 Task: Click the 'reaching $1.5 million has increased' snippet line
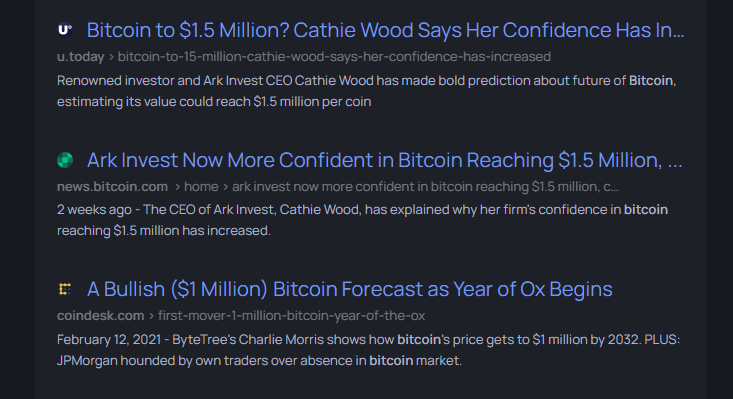click(164, 231)
